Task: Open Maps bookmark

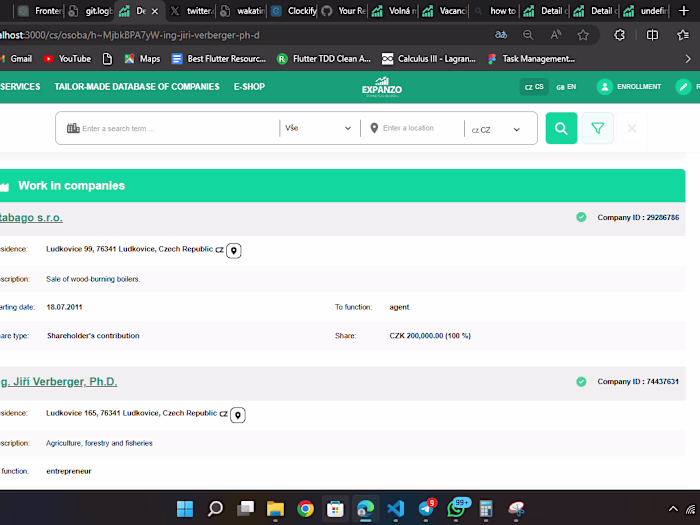Action: point(142,59)
